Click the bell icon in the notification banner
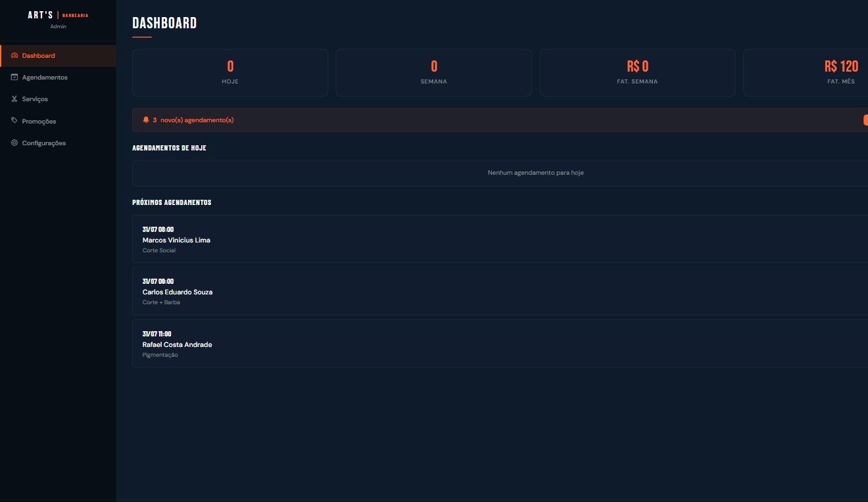Image resolution: width=868 pixels, height=502 pixels. (x=146, y=120)
